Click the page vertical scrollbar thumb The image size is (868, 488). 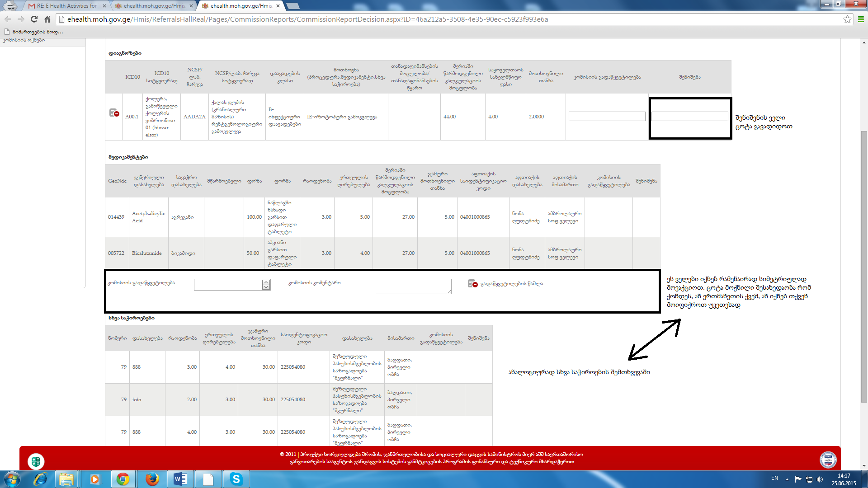coord(864,267)
